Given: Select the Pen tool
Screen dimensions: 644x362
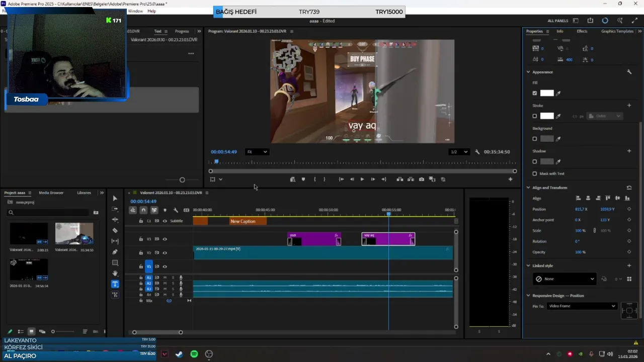Looking at the screenshot, I should pyautogui.click(x=115, y=252).
